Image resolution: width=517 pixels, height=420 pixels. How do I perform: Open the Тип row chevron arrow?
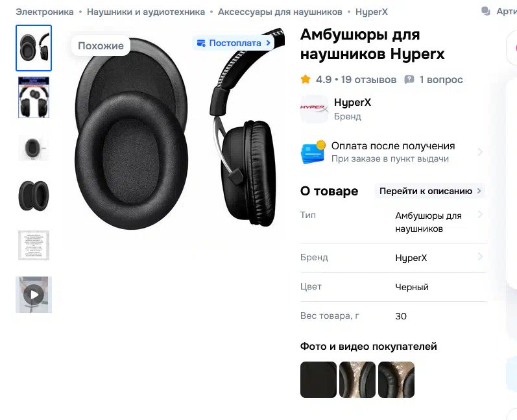tap(480, 215)
